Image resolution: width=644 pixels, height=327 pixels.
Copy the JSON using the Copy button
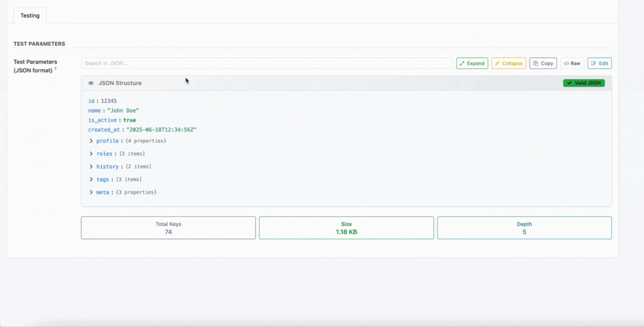[x=543, y=63]
